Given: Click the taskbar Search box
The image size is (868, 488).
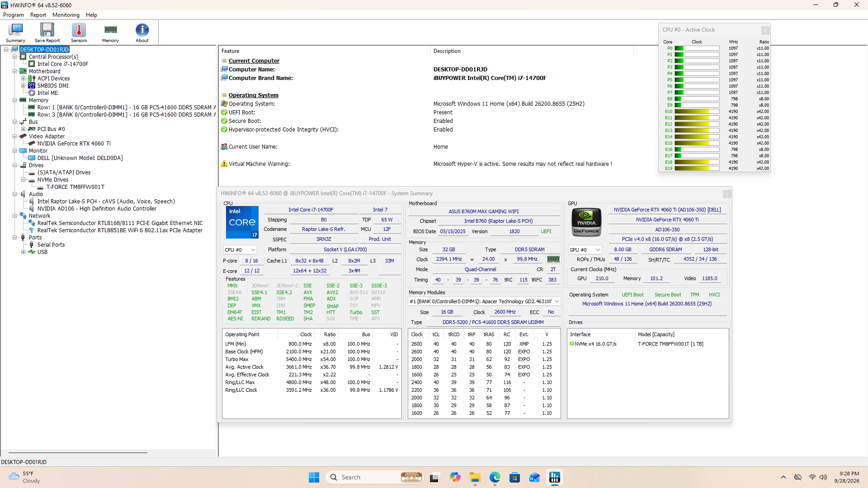Looking at the screenshot, I should (x=373, y=477).
